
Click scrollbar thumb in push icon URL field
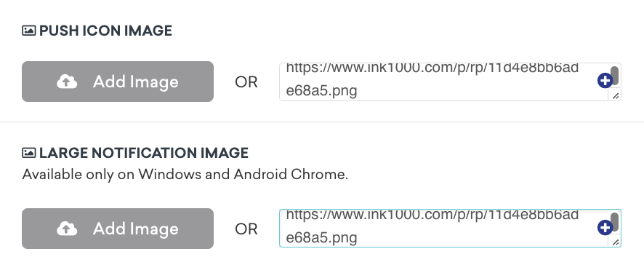tap(614, 75)
